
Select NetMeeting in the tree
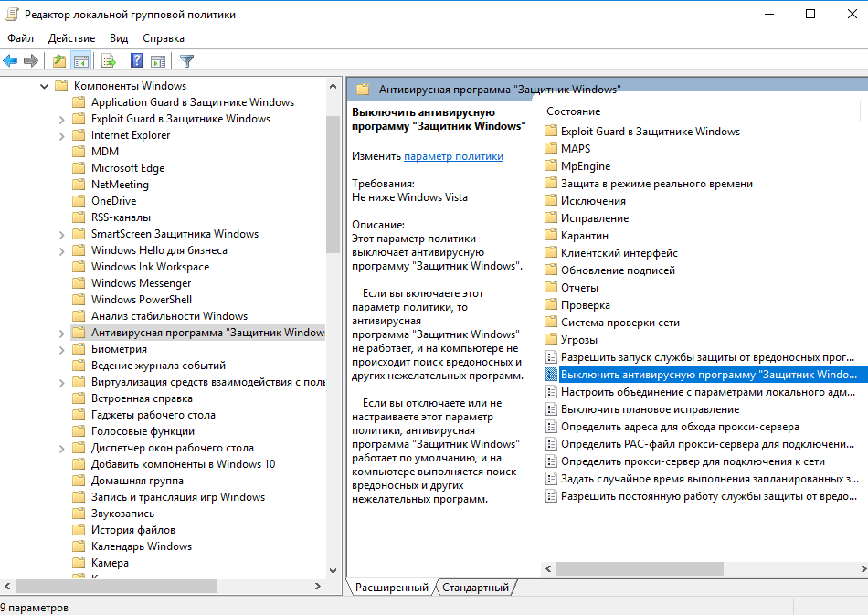pos(120,185)
